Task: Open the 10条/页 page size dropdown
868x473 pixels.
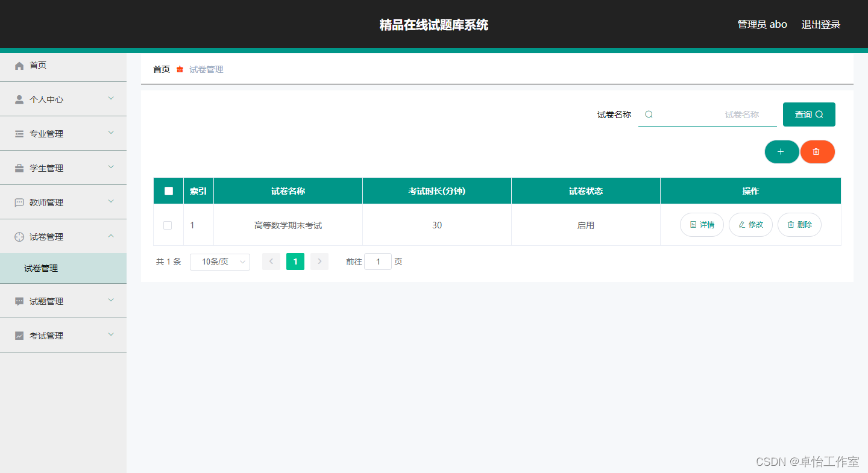Action: coord(220,262)
